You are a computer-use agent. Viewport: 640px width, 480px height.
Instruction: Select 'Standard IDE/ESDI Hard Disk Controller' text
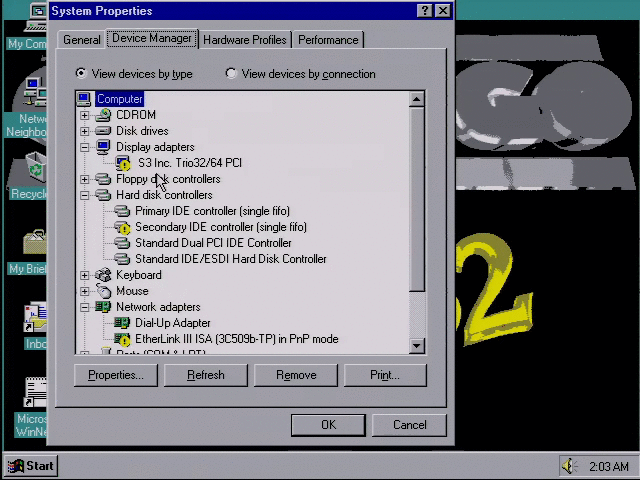point(231,259)
